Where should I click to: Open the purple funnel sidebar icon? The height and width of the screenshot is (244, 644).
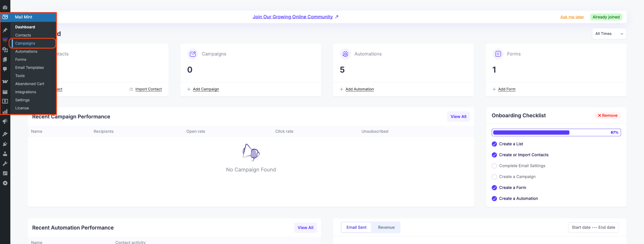[x=5, y=40]
